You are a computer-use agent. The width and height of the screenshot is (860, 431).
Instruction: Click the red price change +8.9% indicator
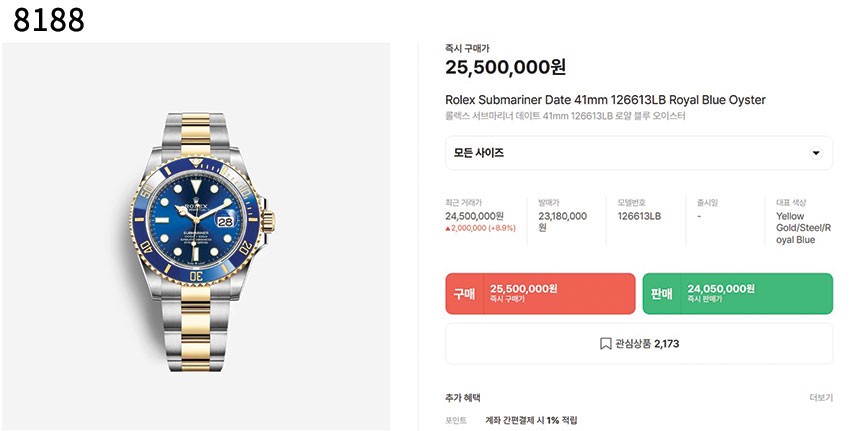[x=480, y=228]
